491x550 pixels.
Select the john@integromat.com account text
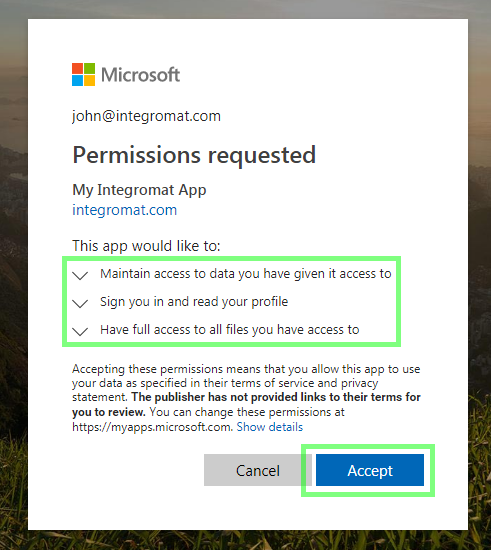(146, 116)
